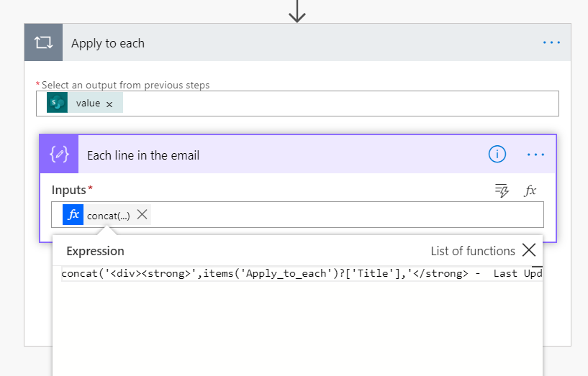This screenshot has height=376, width=588.
Task: Click the Expression popup heading
Action: pyautogui.click(x=95, y=251)
